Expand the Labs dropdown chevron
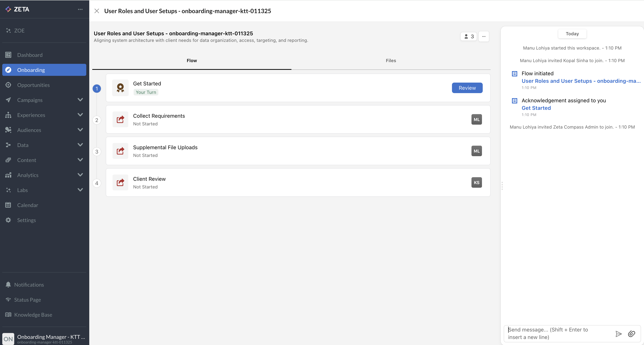 (x=80, y=190)
